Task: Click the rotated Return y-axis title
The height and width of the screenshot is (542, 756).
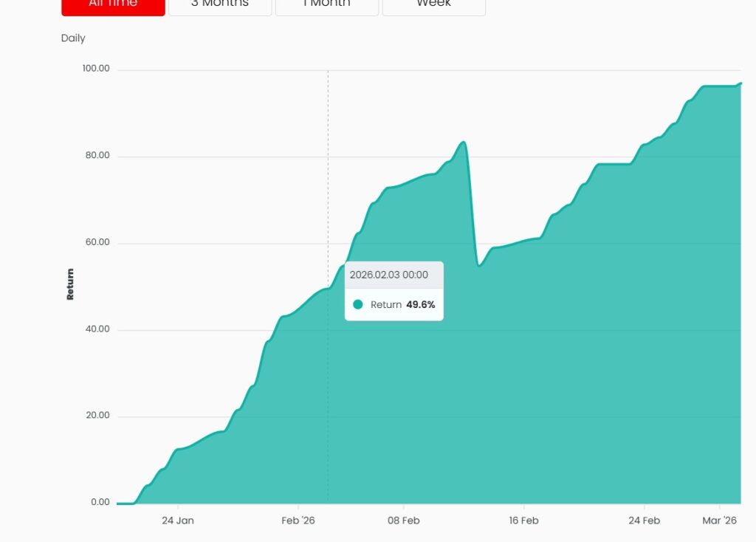Action: 71,284
